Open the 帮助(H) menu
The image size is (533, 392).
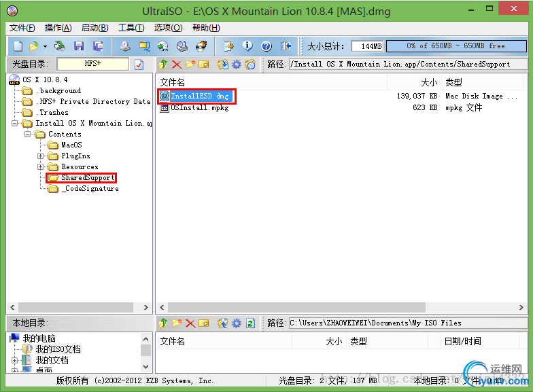(x=206, y=28)
